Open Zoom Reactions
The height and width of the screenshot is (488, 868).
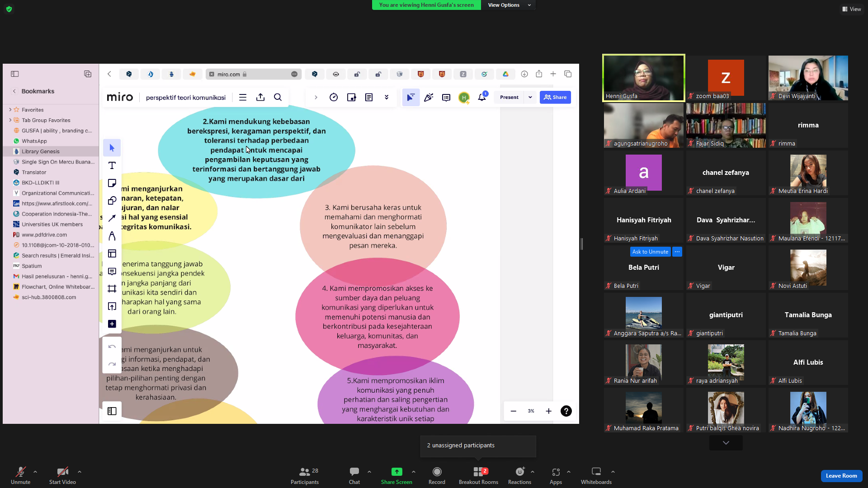pyautogui.click(x=520, y=476)
